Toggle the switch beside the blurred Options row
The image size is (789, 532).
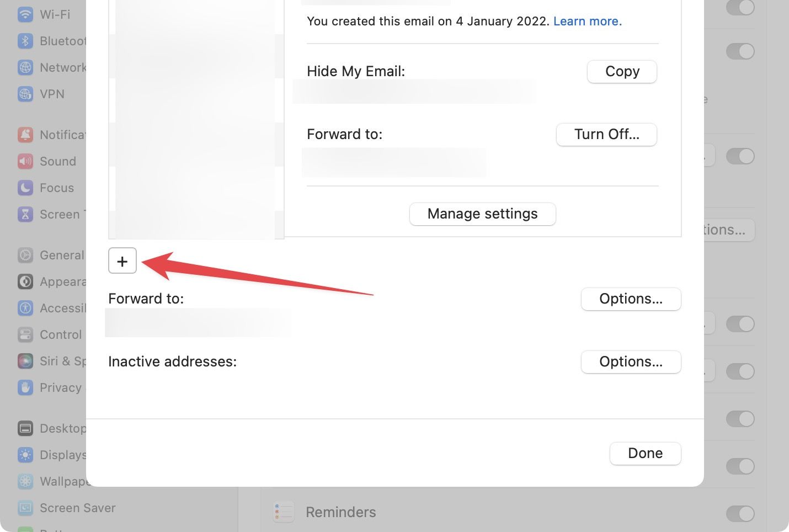pyautogui.click(x=740, y=156)
